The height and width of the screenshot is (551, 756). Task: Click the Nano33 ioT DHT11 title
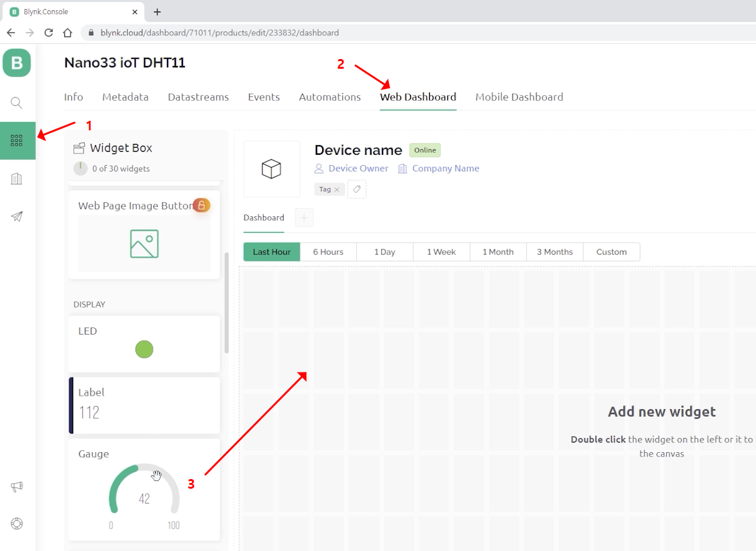(125, 63)
